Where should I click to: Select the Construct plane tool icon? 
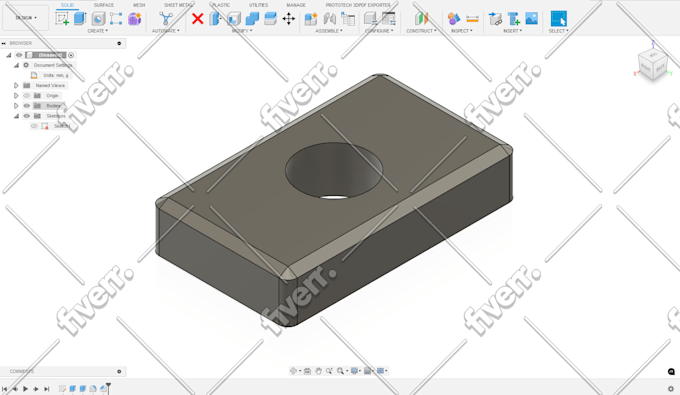tap(422, 19)
